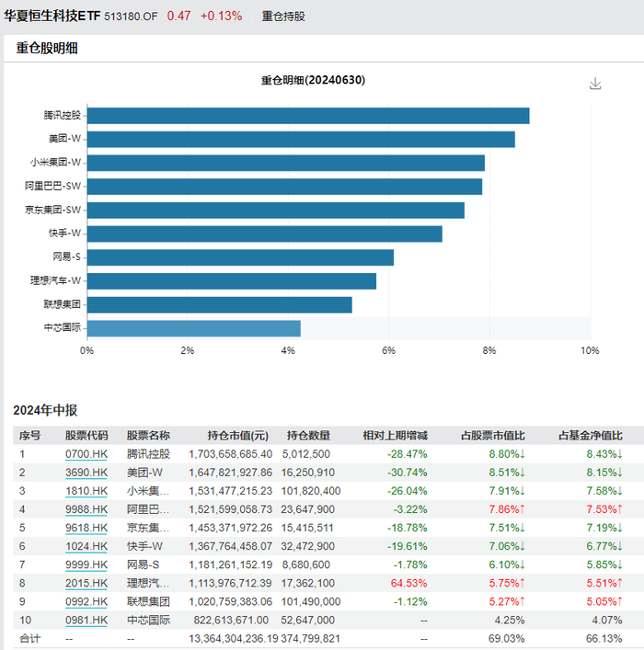The image size is (644, 650).
Task: Click the price change +0.13%
Action: click(x=221, y=16)
